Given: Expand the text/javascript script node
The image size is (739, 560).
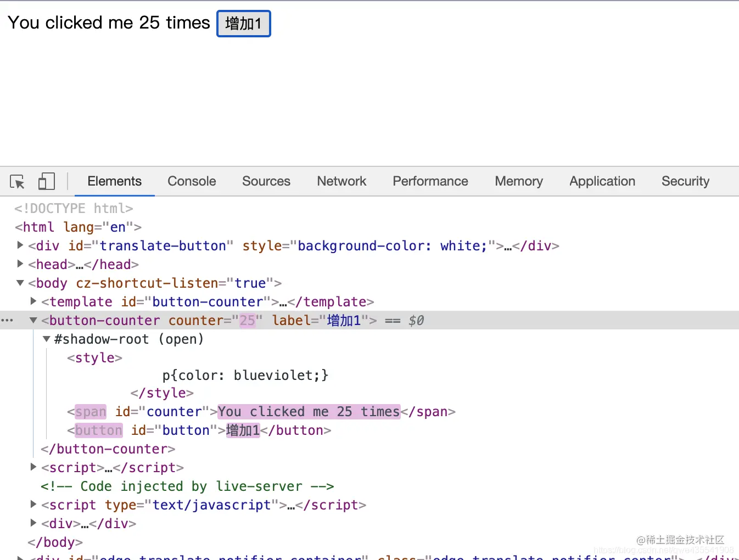Looking at the screenshot, I should coord(33,504).
